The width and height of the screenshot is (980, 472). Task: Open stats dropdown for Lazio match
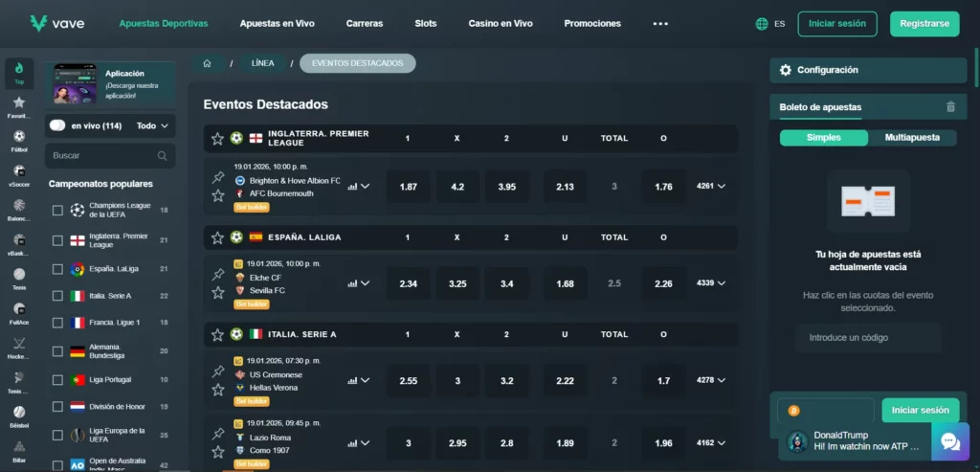(x=359, y=443)
